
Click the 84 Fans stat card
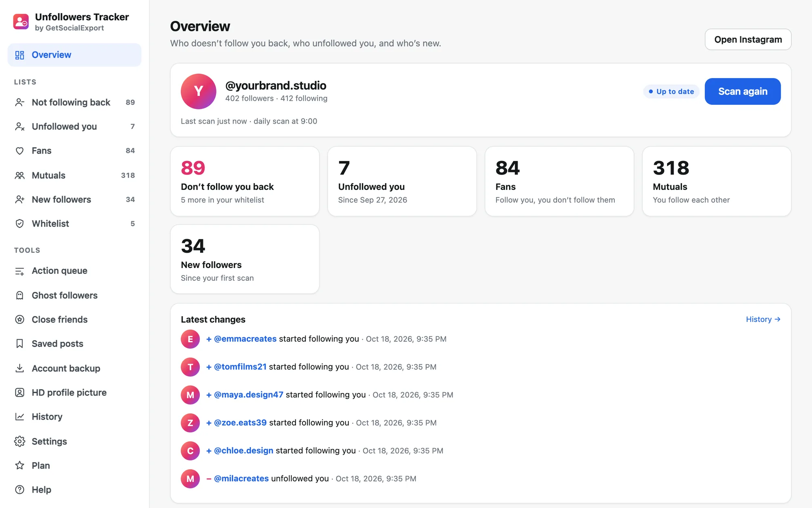559,181
